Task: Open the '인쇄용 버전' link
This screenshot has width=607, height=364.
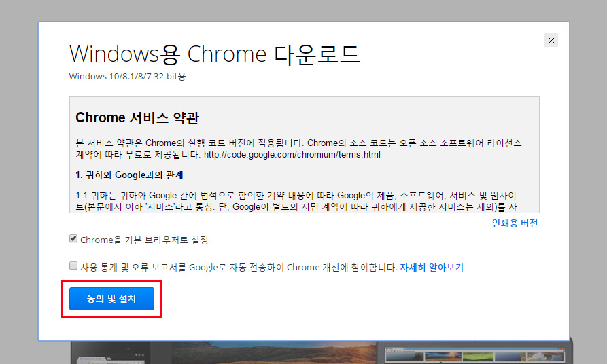Action: click(515, 223)
